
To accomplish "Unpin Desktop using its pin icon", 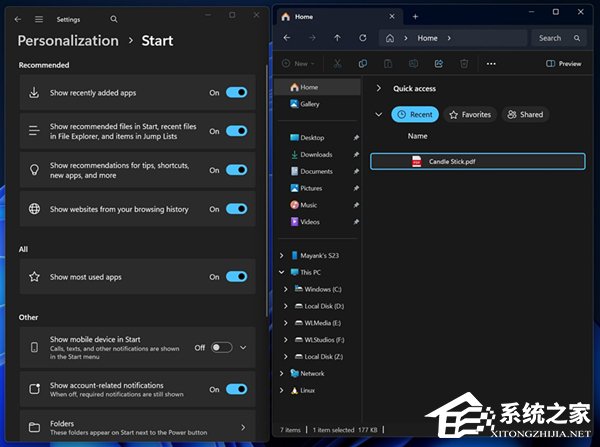I will [x=356, y=137].
